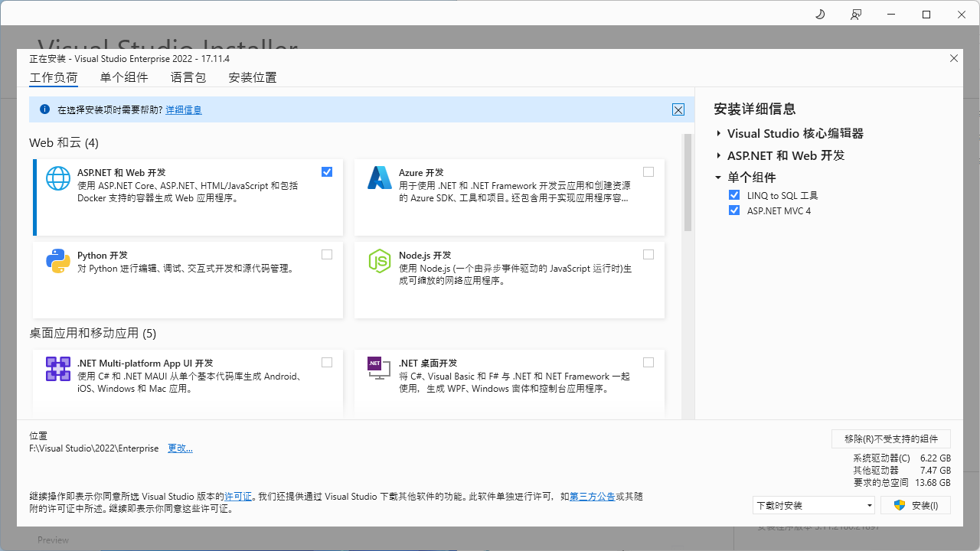Toggle dark theme moon icon in title bar
This screenshot has height=551, width=980.
pyautogui.click(x=820, y=14)
